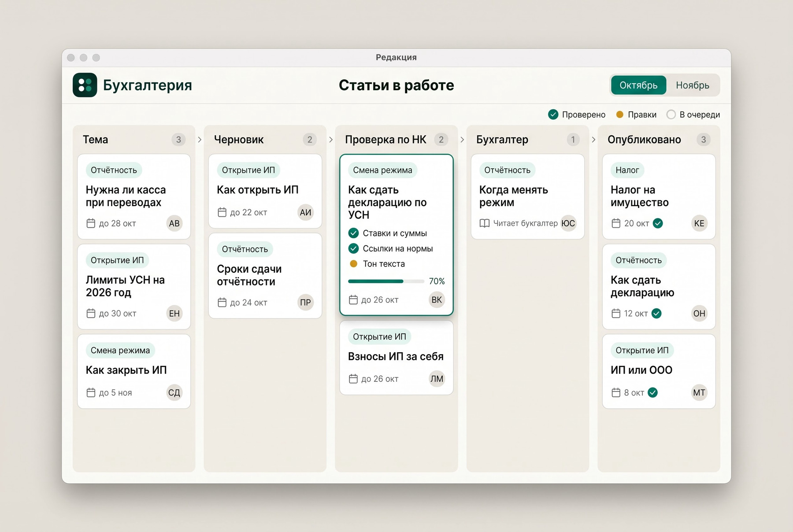The height and width of the screenshot is (532, 793).
Task: Click 'Отчётность' tag on 'Когда менять режим'
Action: [x=508, y=170]
